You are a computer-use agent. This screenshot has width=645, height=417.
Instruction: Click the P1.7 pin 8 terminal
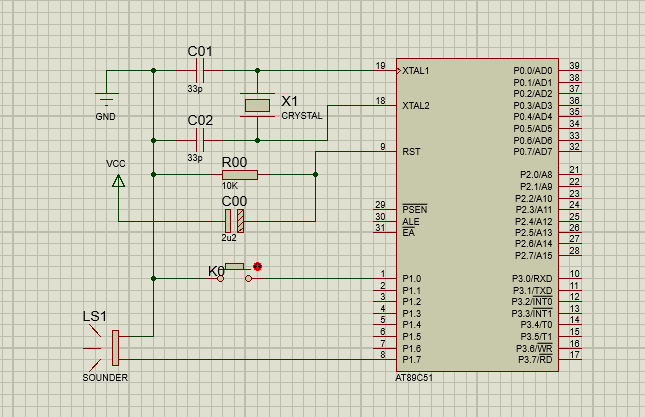click(382, 359)
